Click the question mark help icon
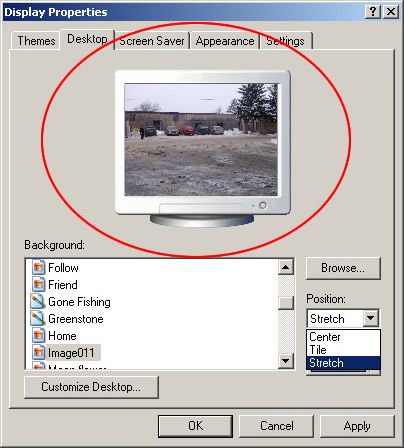Screen dimensions: 404x448 (x=373, y=12)
